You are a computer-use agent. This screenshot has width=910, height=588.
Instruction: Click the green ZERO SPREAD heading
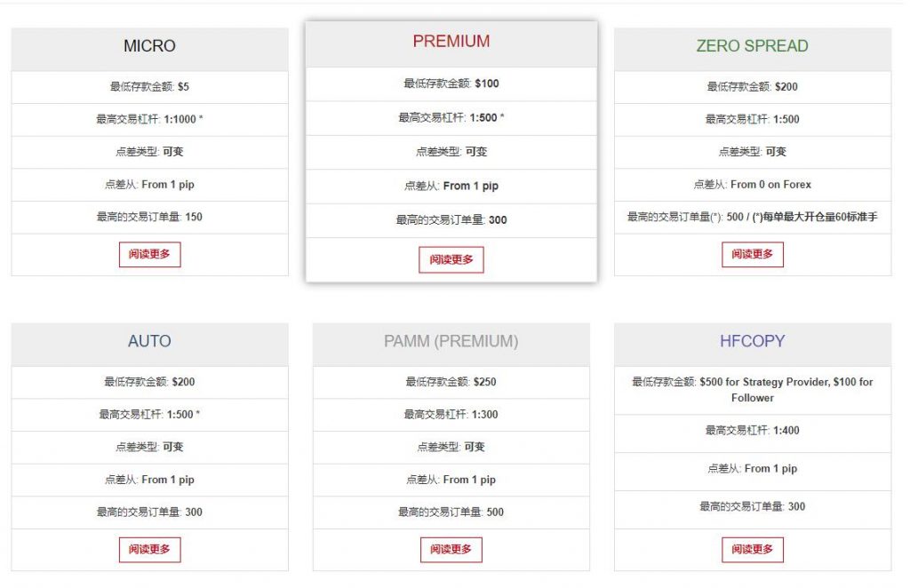(752, 46)
